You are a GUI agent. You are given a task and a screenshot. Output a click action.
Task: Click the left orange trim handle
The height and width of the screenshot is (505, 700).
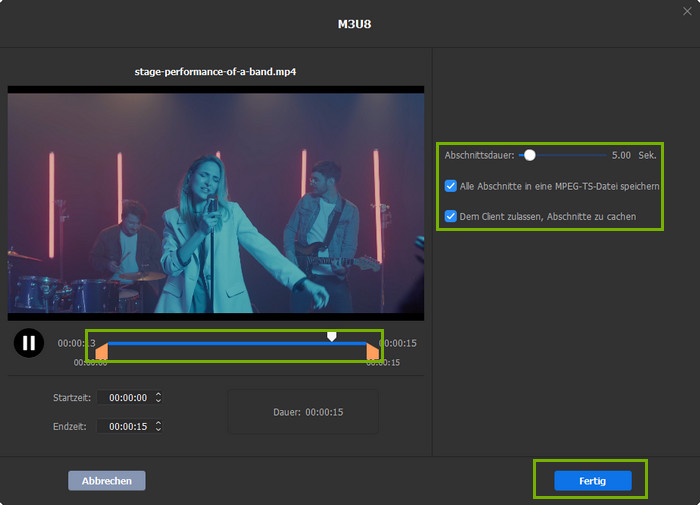101,351
